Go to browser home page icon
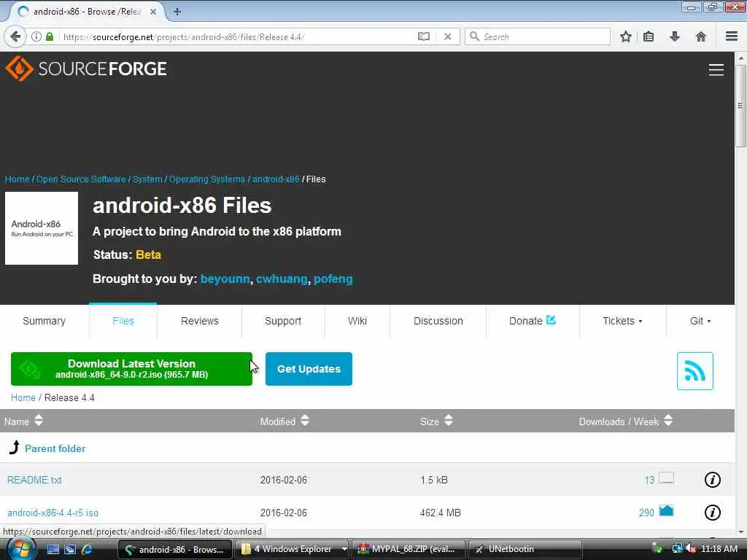 701,36
